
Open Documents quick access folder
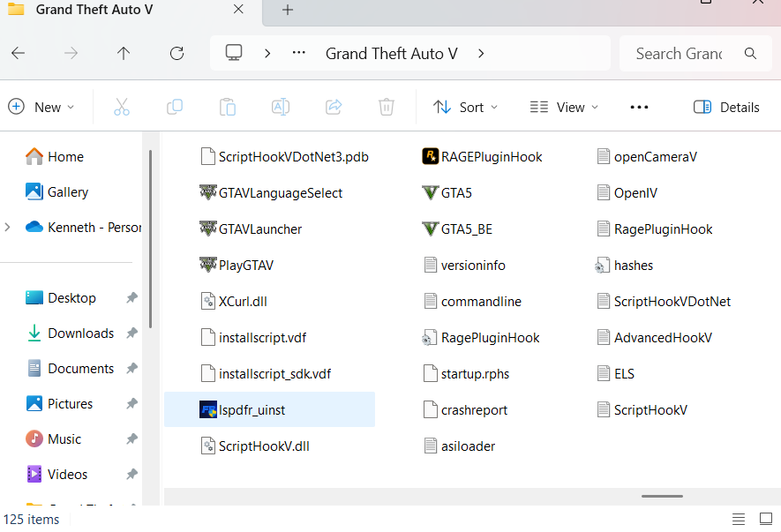71,369
